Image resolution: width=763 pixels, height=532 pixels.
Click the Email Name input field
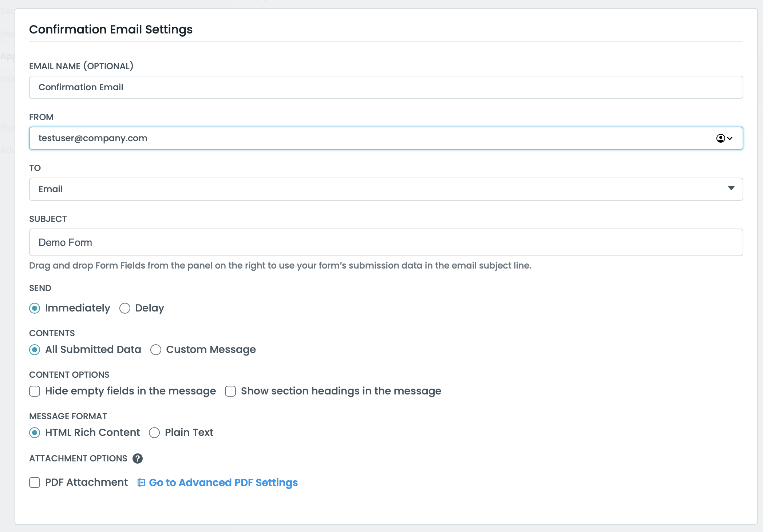coord(386,87)
